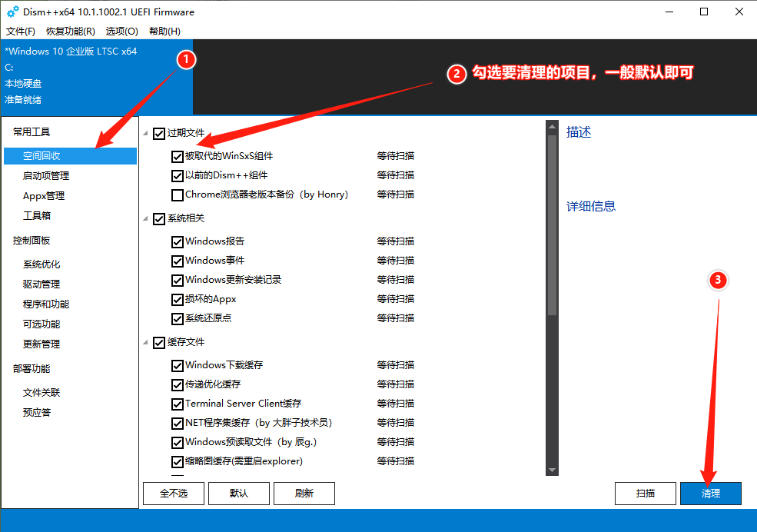Open 工具箱 in the sidebar
This screenshot has height=532, width=757.
pyautogui.click(x=37, y=216)
